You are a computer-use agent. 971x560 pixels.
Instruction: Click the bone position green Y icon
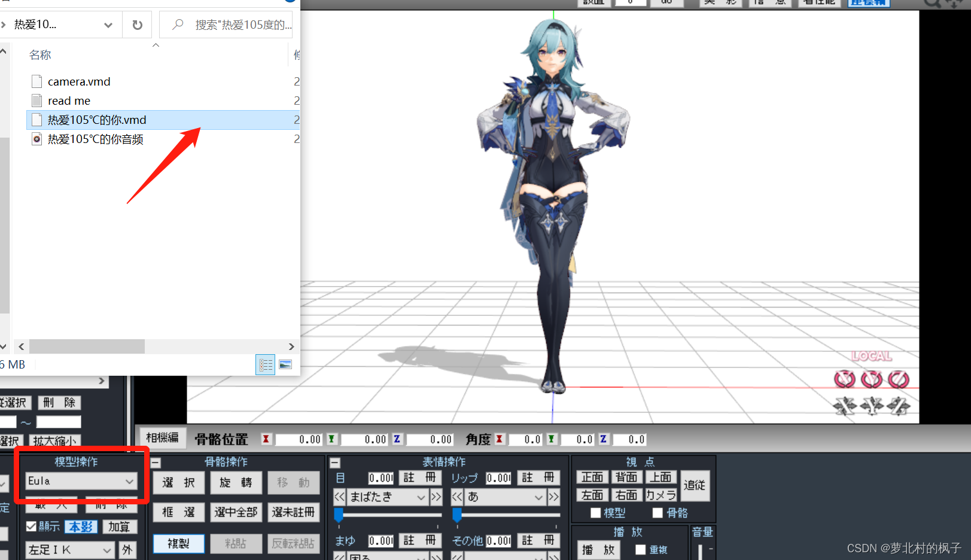pos(331,439)
